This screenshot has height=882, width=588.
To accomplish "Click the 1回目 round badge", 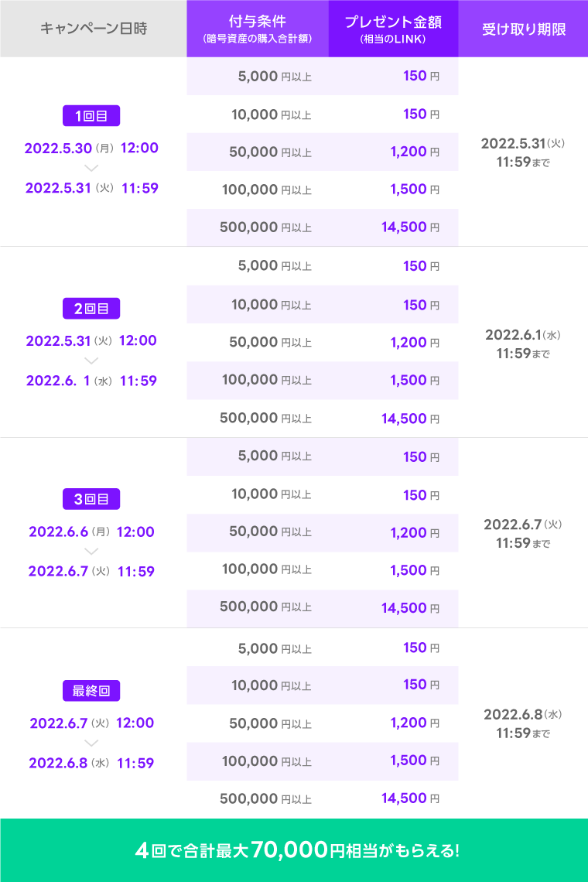I will coord(91,116).
